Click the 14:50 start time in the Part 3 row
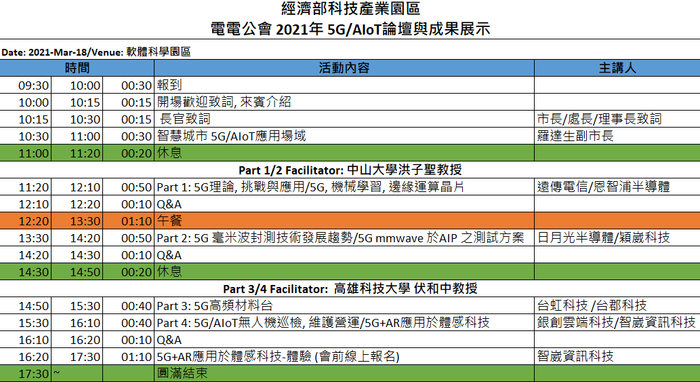 (25, 306)
